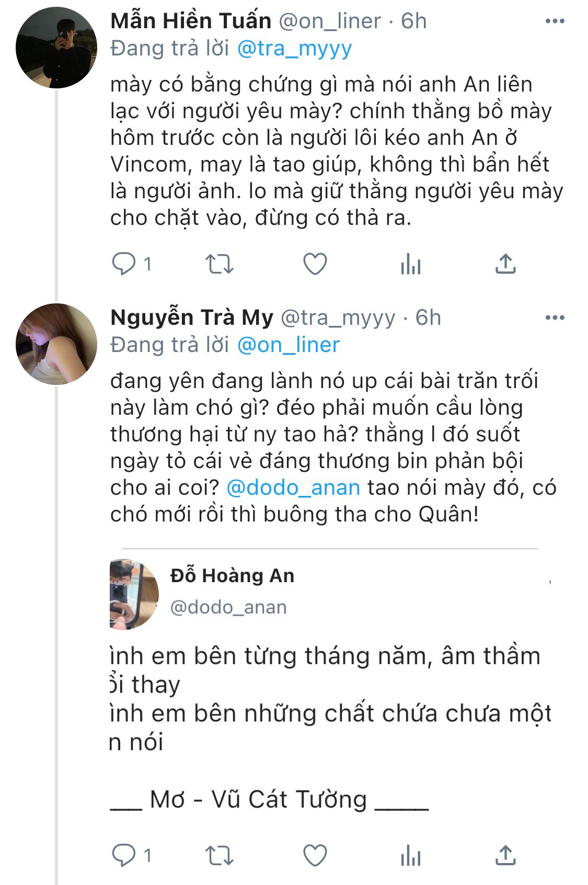Screen dimensions: 588x885
Task: Reply to Mẫn Hiền Tuấn's tweet
Action: [x=124, y=264]
